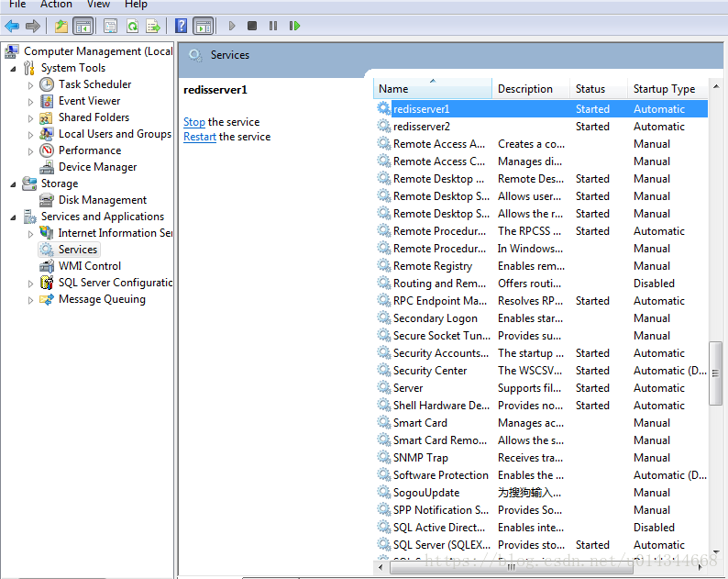The height and width of the screenshot is (579, 728).
Task: Open Shared Folders tree node
Action: click(94, 117)
